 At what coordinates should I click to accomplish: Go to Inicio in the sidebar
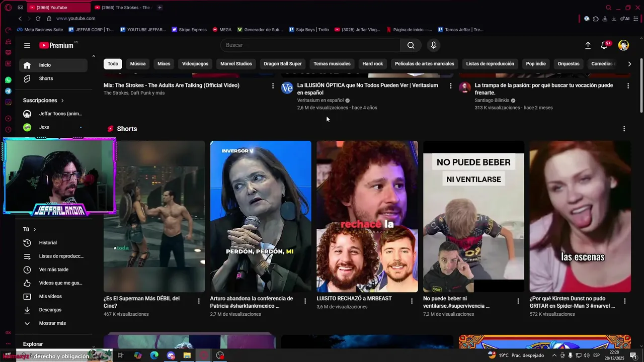pyautogui.click(x=53, y=65)
